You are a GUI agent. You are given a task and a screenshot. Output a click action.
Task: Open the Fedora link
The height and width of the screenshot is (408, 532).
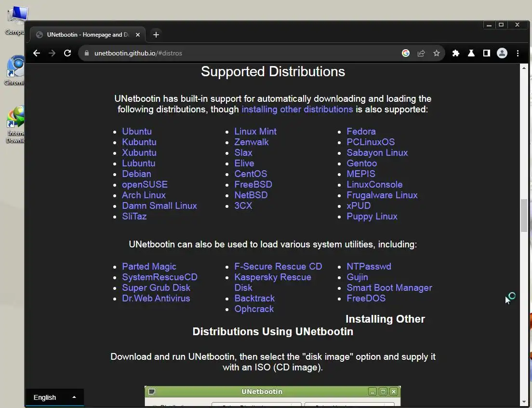coord(361,131)
